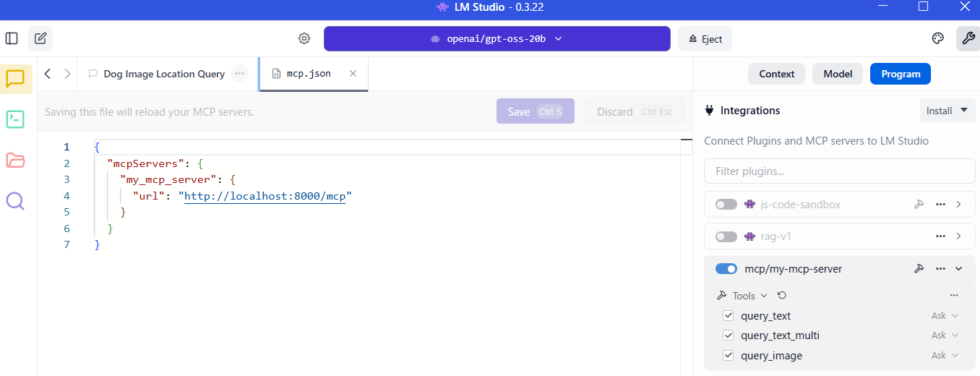Open the Discover search sidebar icon

click(16, 201)
